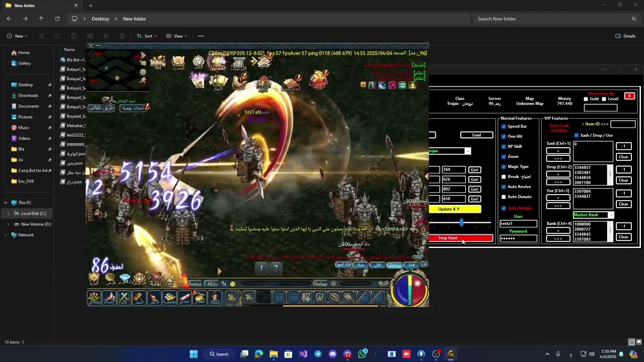Viewport: 644px width, 362px height.
Task: Click the Details pane button
Action: tap(625, 36)
